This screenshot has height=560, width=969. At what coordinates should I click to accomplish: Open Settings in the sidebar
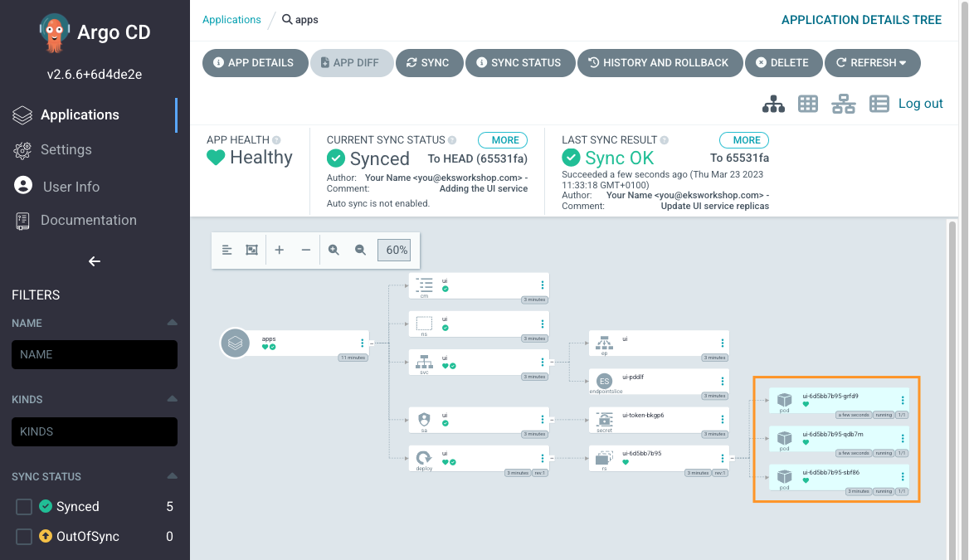pyautogui.click(x=66, y=150)
